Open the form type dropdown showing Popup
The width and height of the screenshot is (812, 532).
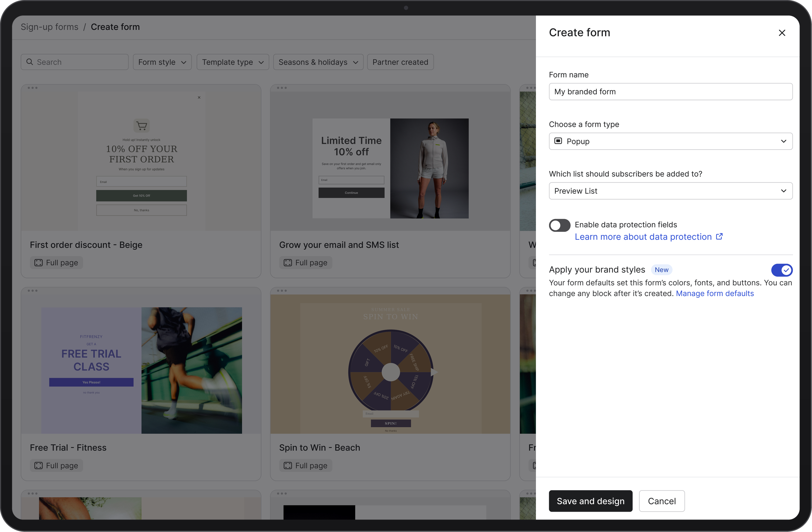[x=670, y=141]
